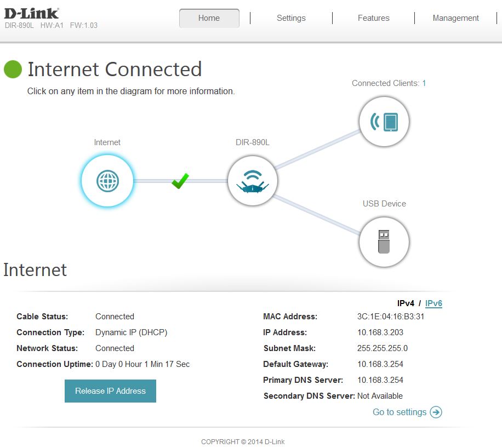This screenshot has height=448, width=502.
Task: Click the D-Link logo
Action: [31, 13]
